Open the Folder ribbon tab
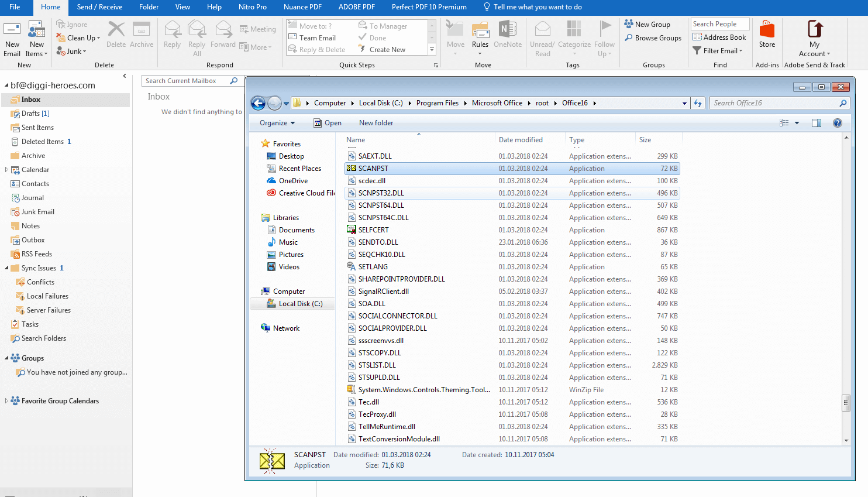 149,7
